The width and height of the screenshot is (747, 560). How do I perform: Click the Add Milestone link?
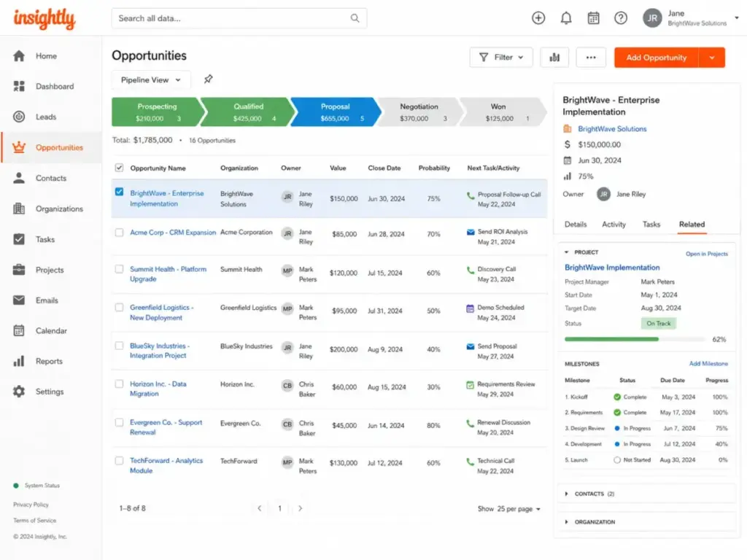click(x=708, y=363)
